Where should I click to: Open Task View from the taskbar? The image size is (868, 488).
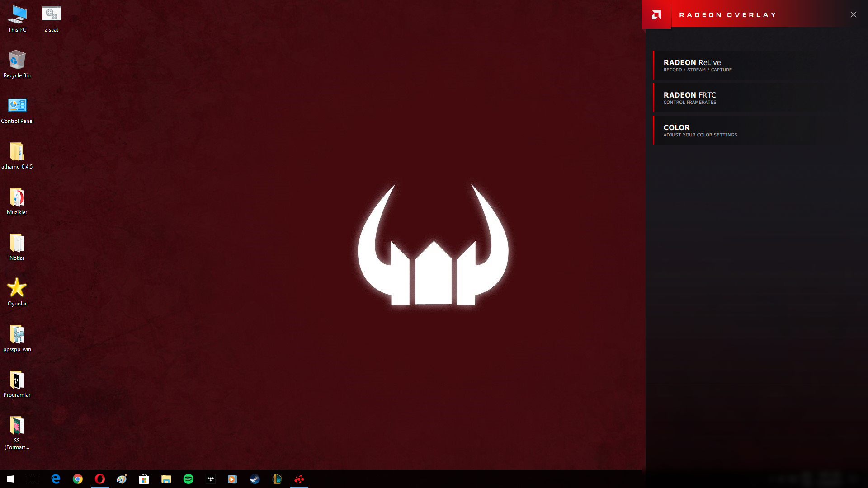click(33, 479)
